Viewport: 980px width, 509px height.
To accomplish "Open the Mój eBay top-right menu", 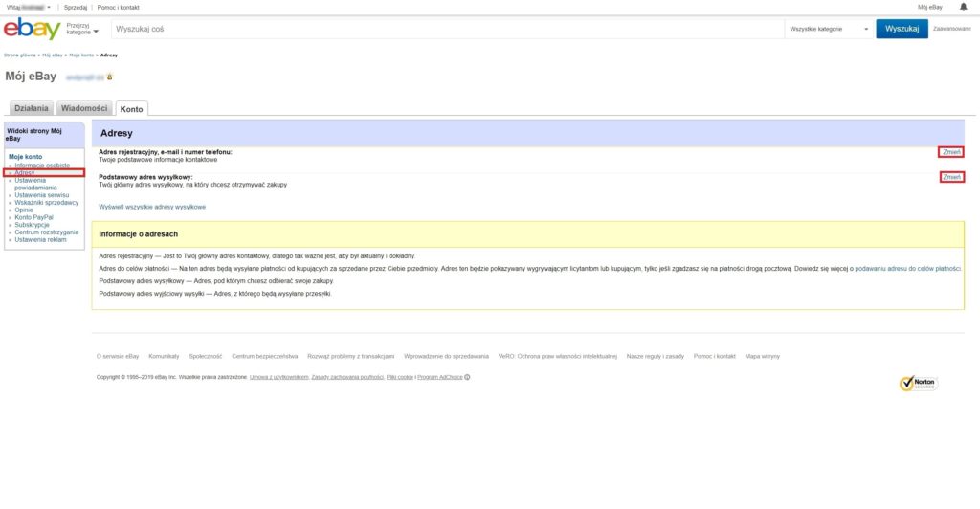I will point(929,7).
